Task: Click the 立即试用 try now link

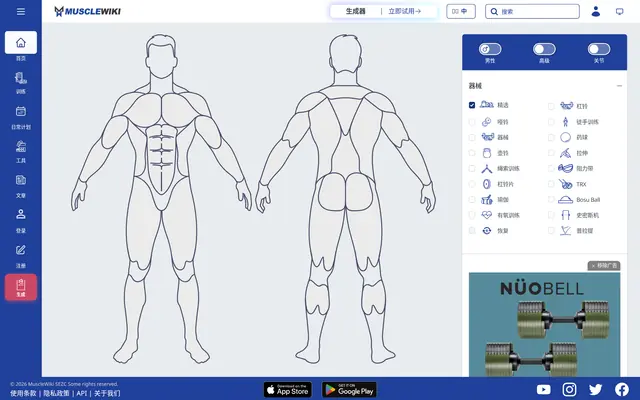Action: click(x=404, y=11)
